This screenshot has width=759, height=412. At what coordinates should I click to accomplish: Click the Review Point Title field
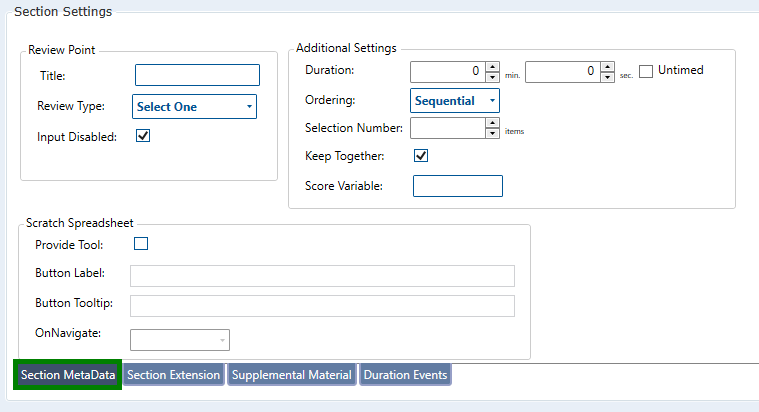197,75
